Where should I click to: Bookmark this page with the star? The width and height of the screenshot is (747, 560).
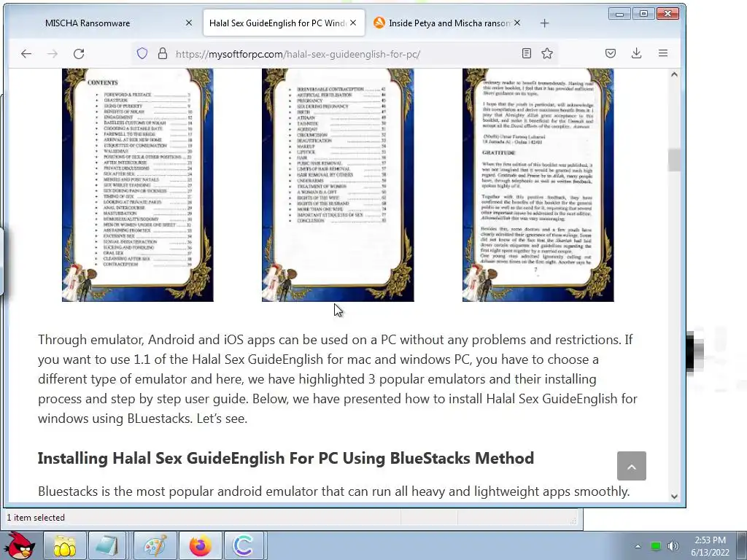point(547,53)
